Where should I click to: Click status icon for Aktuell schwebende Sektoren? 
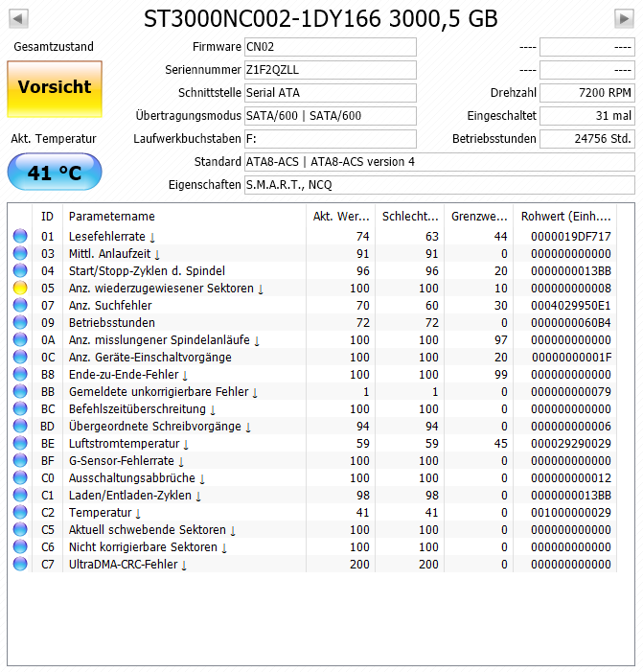20,529
